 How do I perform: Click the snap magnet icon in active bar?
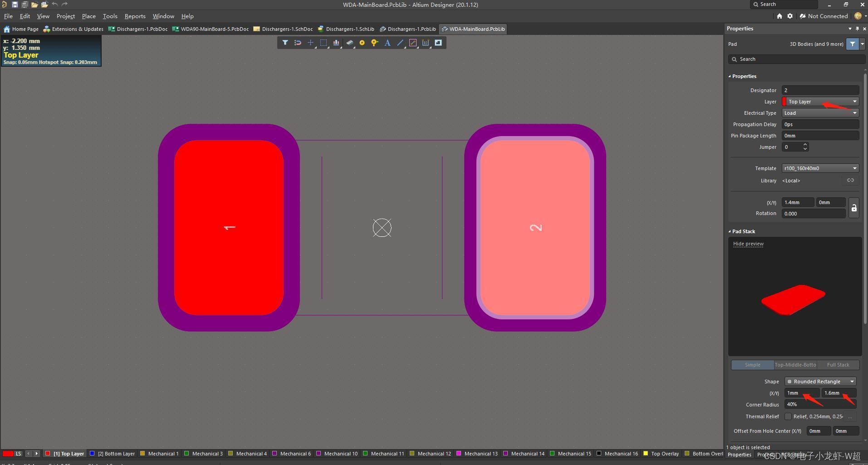coord(298,43)
